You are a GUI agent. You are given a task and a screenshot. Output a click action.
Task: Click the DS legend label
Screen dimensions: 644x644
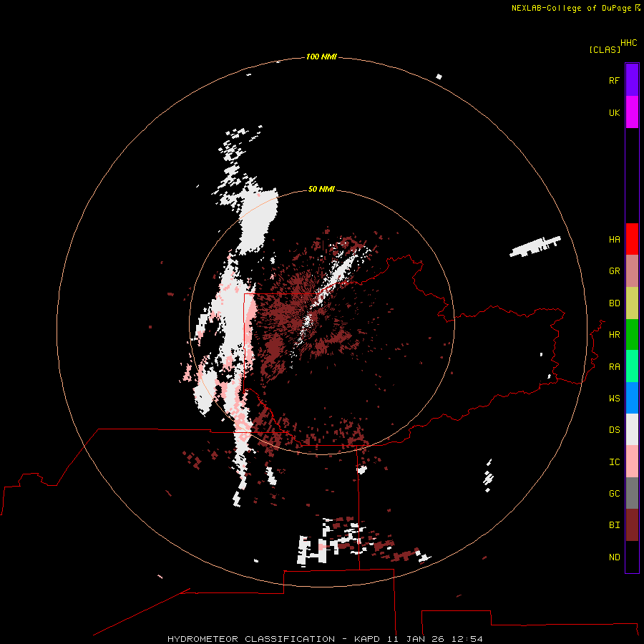(x=614, y=430)
